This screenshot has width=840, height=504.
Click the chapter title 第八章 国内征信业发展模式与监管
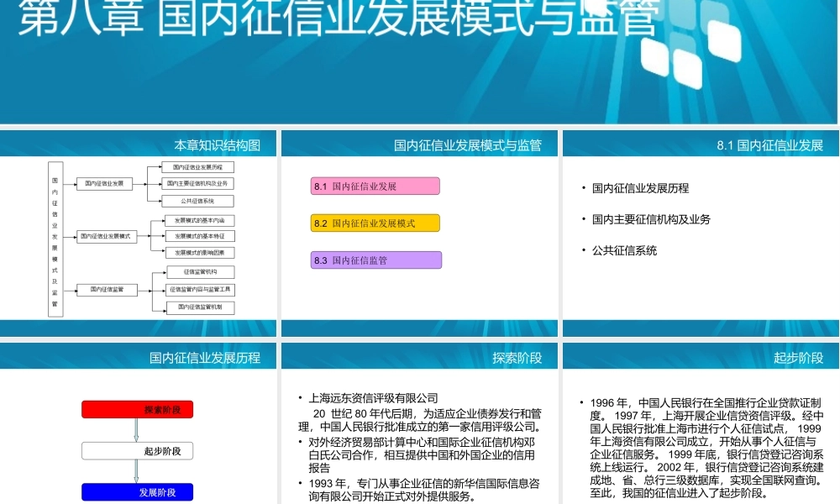click(x=336, y=18)
